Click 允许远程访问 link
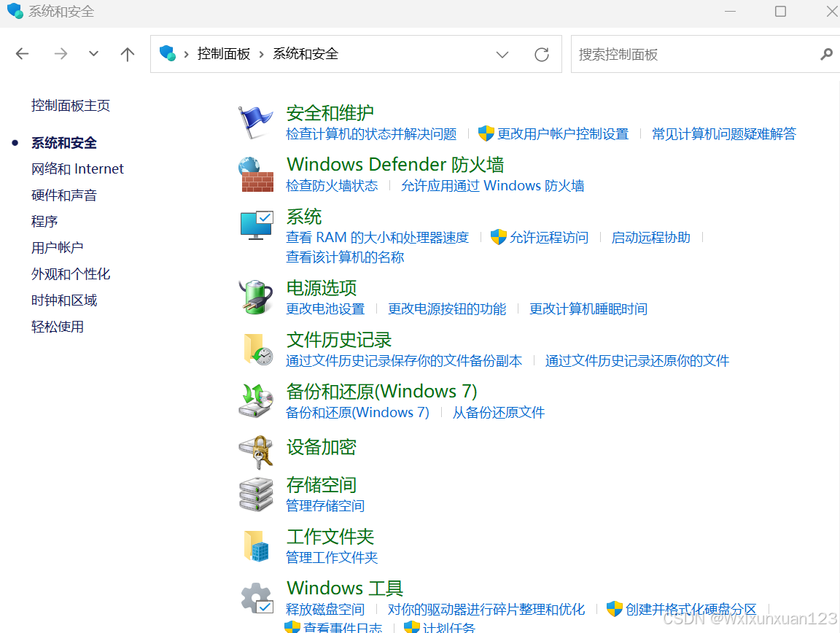The image size is (840, 633). click(x=549, y=238)
